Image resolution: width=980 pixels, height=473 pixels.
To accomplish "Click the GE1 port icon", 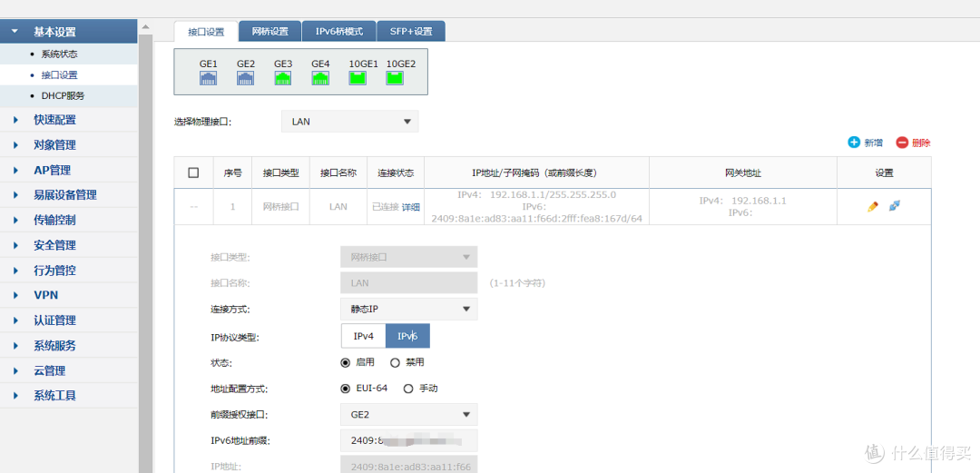I will 208,78.
